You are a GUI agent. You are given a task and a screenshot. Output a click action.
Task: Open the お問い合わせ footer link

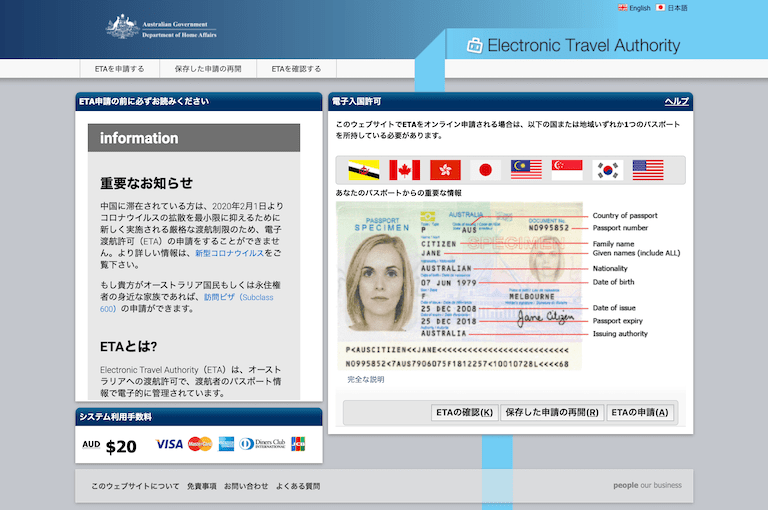[x=246, y=486]
